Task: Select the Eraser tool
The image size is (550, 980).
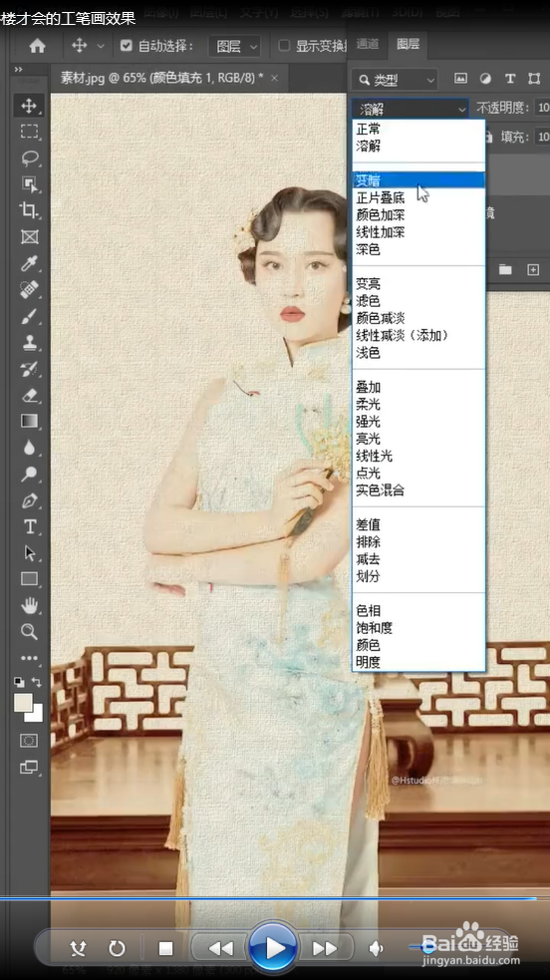Action: coord(29,395)
